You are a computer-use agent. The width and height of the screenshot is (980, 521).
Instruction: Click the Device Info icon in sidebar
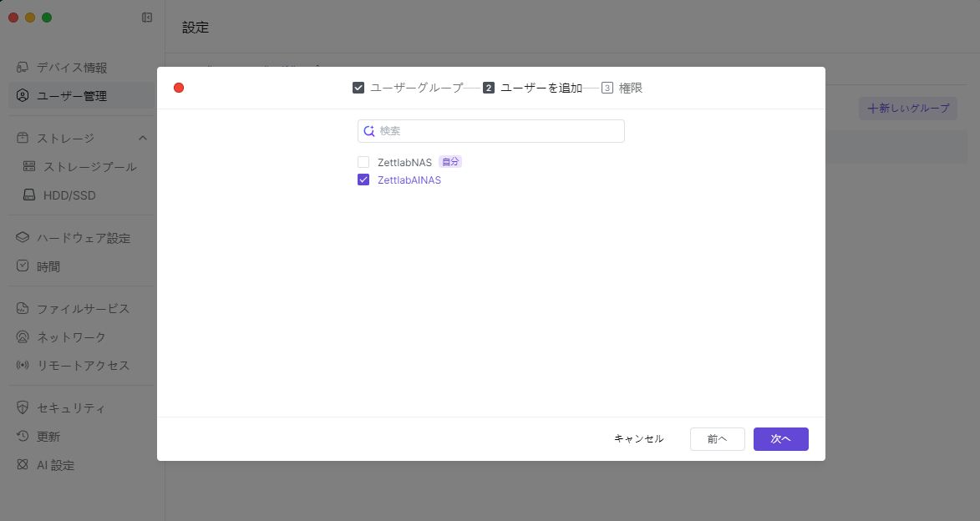click(23, 68)
